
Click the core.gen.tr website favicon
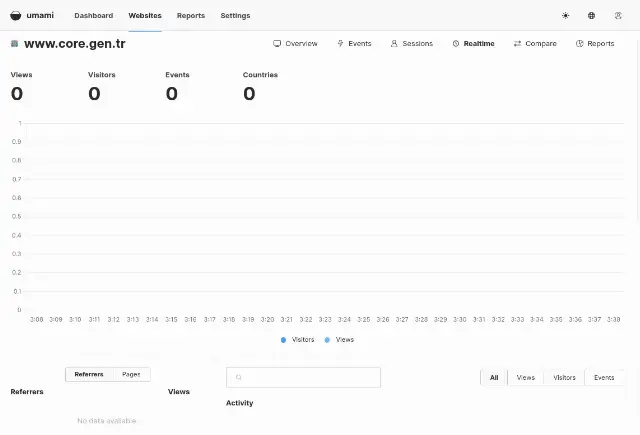[14, 44]
